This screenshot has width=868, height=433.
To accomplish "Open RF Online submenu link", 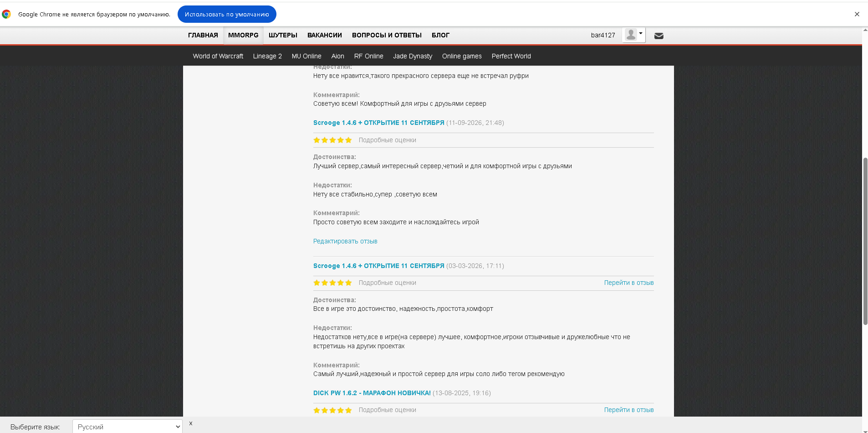I will tap(368, 56).
